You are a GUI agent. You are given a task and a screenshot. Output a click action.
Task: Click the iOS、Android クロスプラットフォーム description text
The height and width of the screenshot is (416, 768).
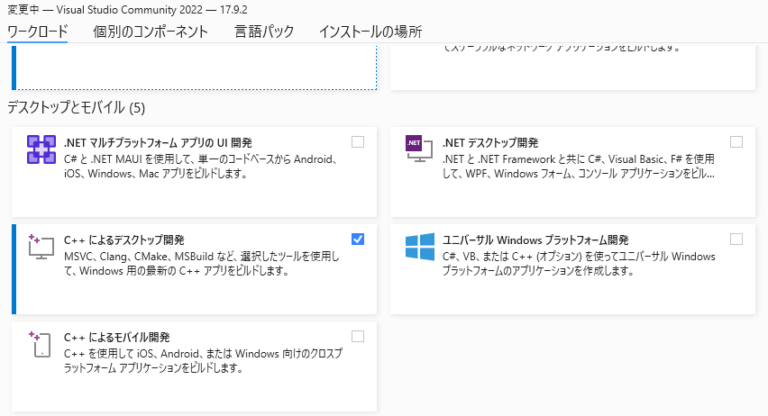click(203, 361)
